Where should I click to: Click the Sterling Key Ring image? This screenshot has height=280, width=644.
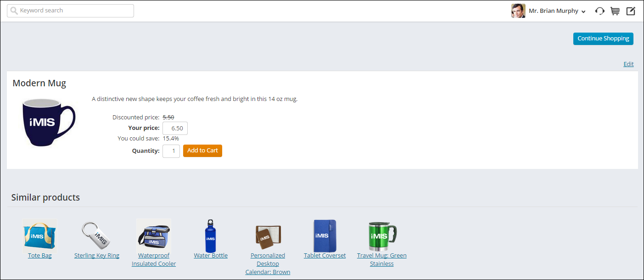(96, 235)
